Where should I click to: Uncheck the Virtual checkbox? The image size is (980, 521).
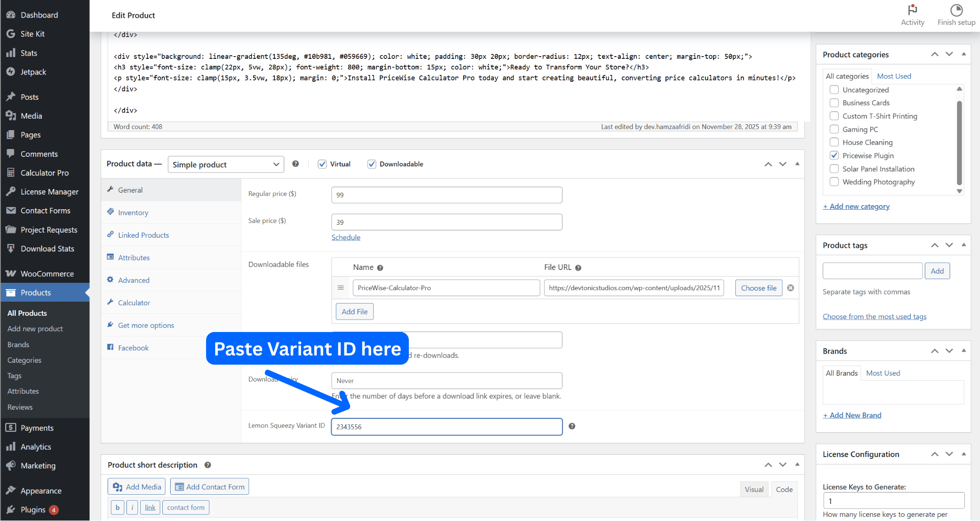click(322, 164)
